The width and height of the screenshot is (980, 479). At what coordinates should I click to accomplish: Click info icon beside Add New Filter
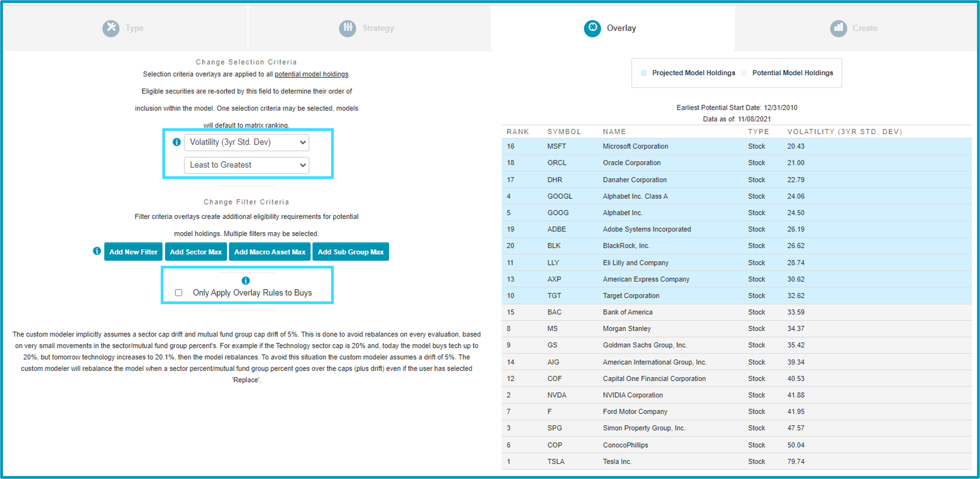point(97,251)
